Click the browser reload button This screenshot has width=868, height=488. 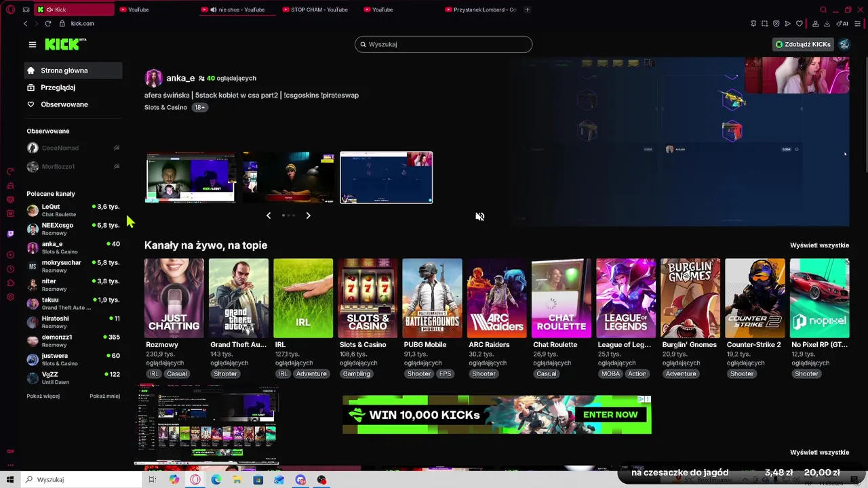(48, 24)
